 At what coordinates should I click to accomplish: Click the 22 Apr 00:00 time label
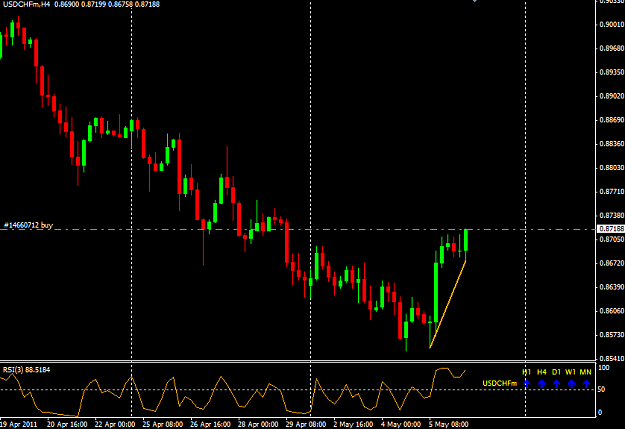coord(115,424)
